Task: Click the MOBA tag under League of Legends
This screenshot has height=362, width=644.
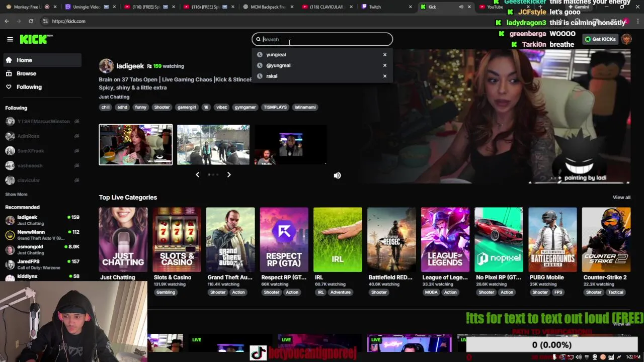Action: (x=431, y=292)
